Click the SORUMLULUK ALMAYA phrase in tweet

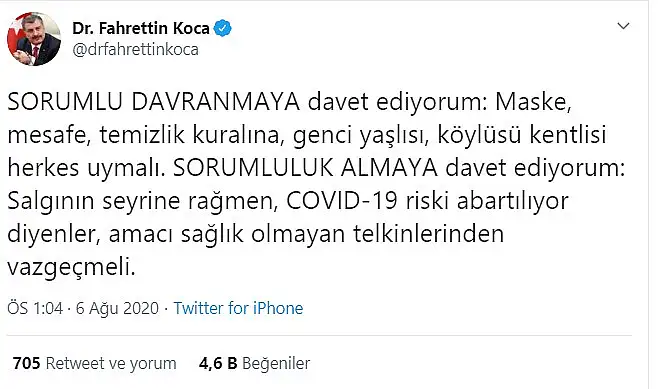[306, 168]
